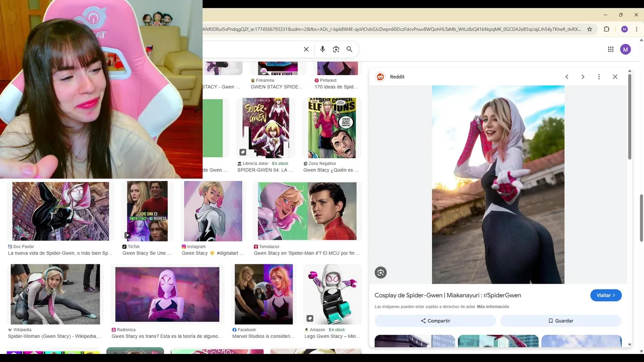
Task: Start voice search with the microphone icon
Action: point(323,49)
